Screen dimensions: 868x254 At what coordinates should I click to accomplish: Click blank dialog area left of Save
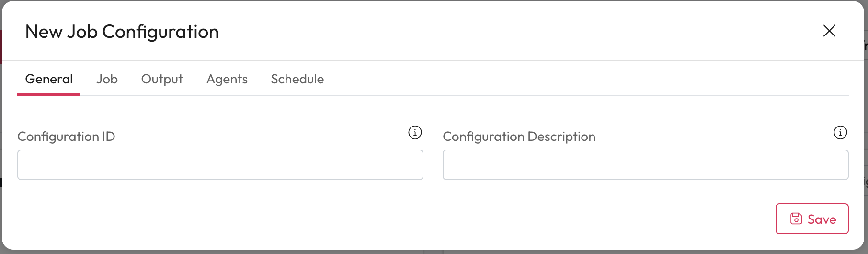pyautogui.click(x=431, y=219)
